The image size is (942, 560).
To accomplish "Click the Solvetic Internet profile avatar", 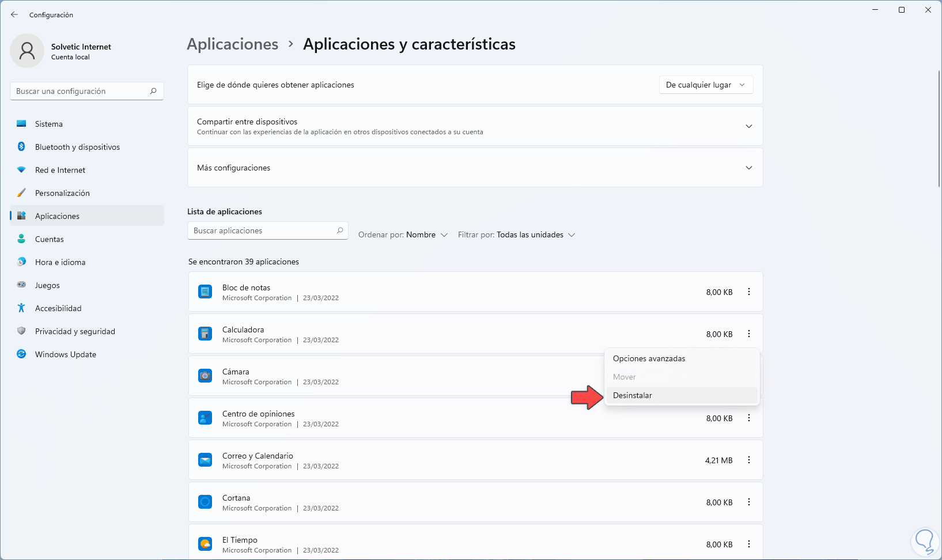I will (x=27, y=51).
